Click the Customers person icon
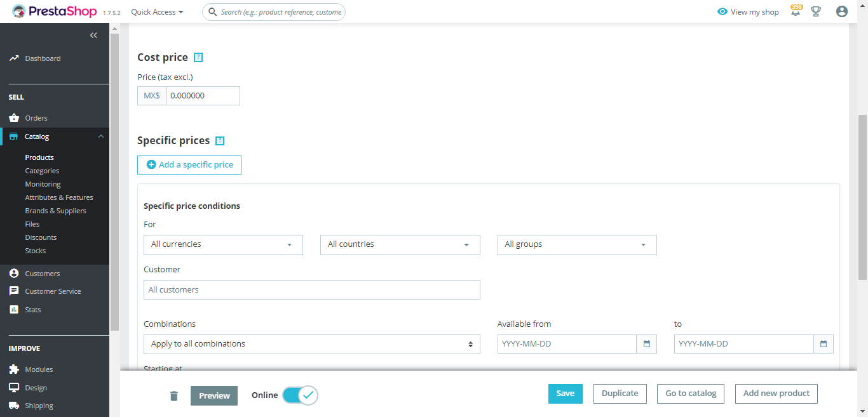 (x=14, y=274)
